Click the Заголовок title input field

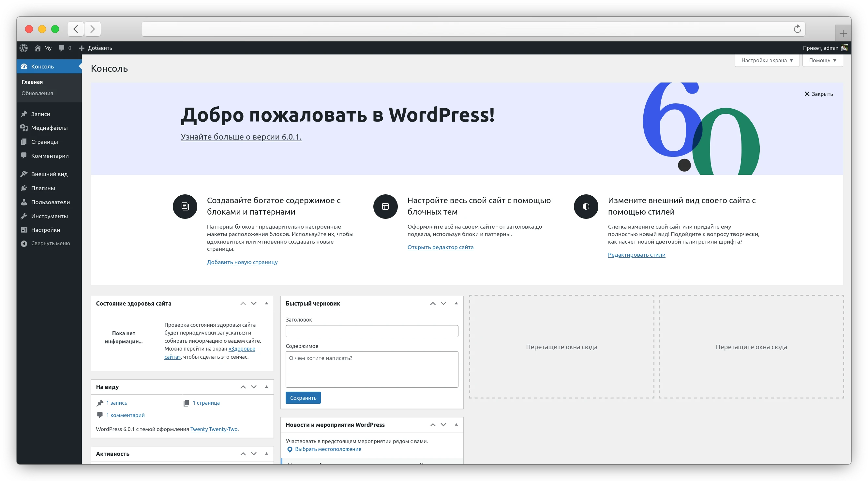(371, 331)
